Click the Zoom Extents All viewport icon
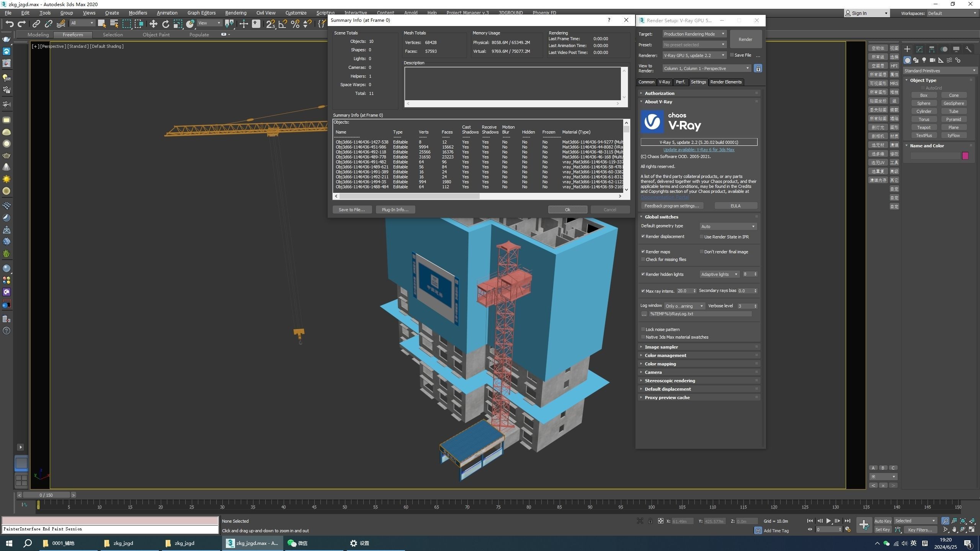This screenshot has height=551, width=980. coord(963,521)
